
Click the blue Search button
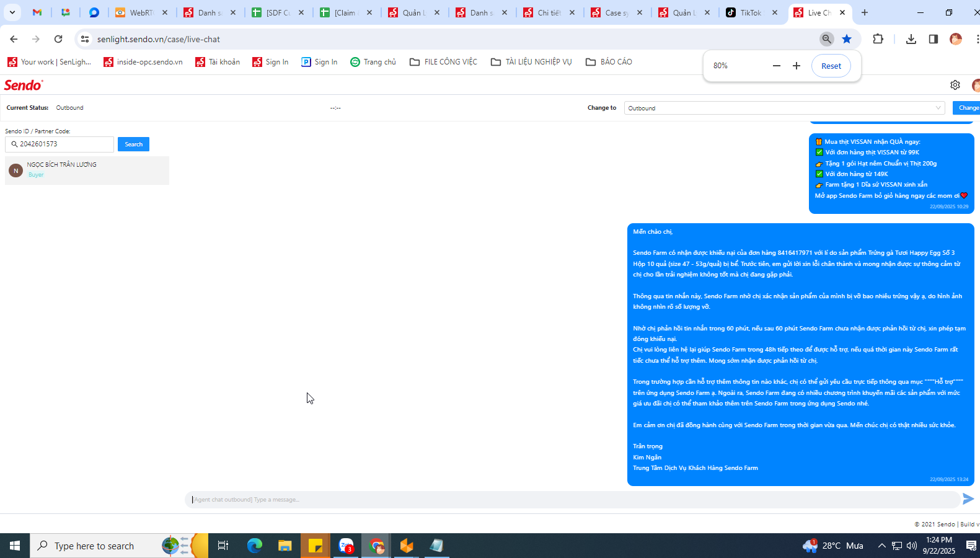(x=133, y=144)
